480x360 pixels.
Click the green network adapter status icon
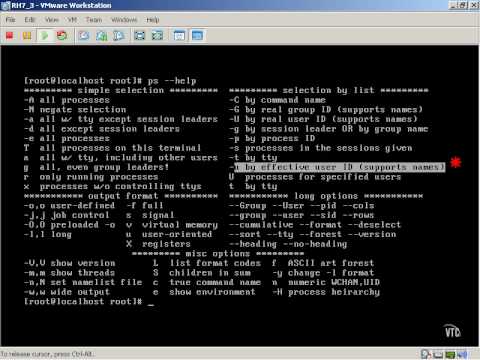point(450,354)
